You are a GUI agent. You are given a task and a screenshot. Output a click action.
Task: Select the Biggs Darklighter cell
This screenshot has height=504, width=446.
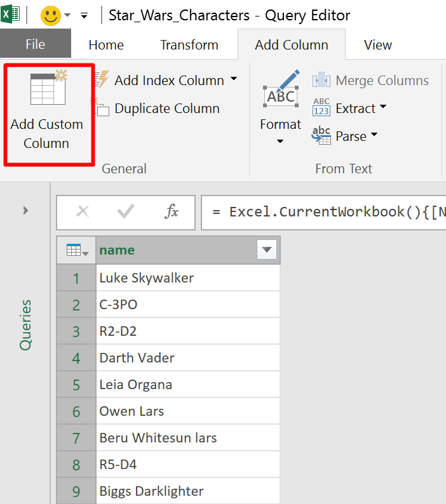188,491
